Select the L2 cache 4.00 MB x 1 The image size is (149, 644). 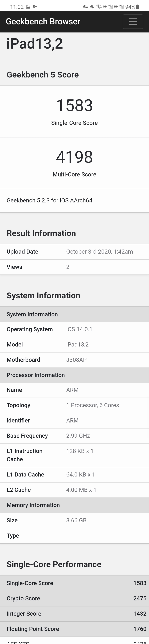click(x=81, y=490)
